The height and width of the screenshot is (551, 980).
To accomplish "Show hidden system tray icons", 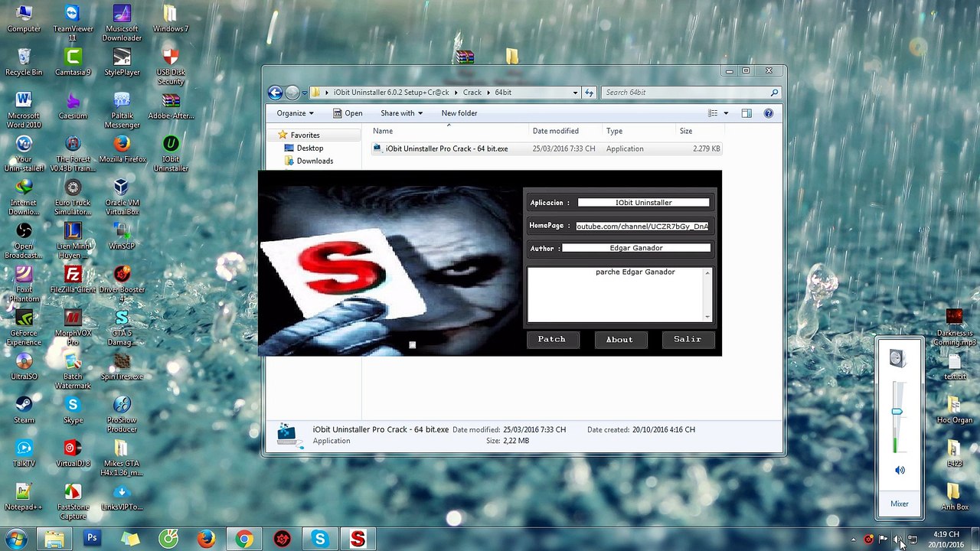I will pyautogui.click(x=853, y=540).
